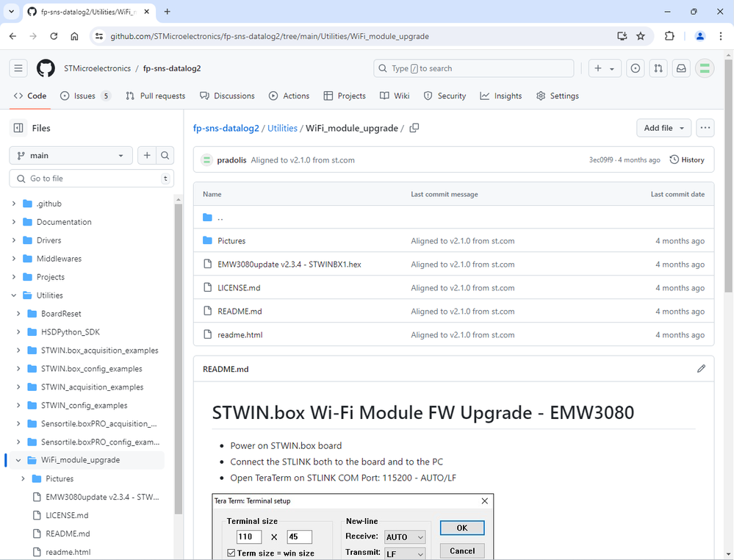Open the repository Settings tab

coord(558,96)
